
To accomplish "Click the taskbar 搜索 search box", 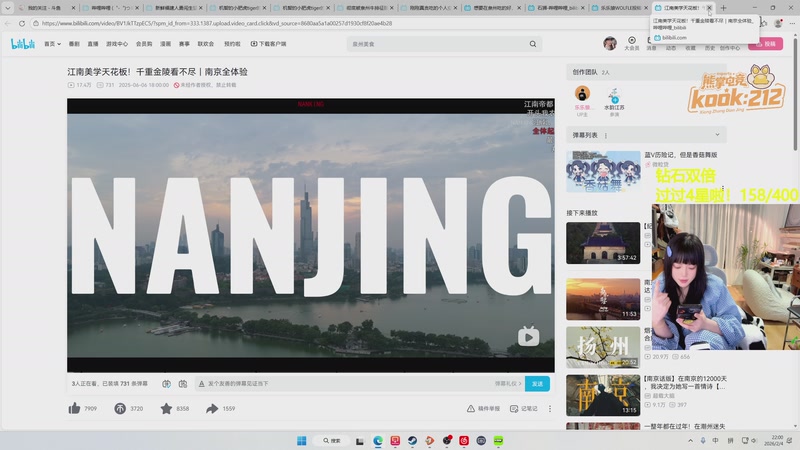I will pyautogui.click(x=332, y=441).
